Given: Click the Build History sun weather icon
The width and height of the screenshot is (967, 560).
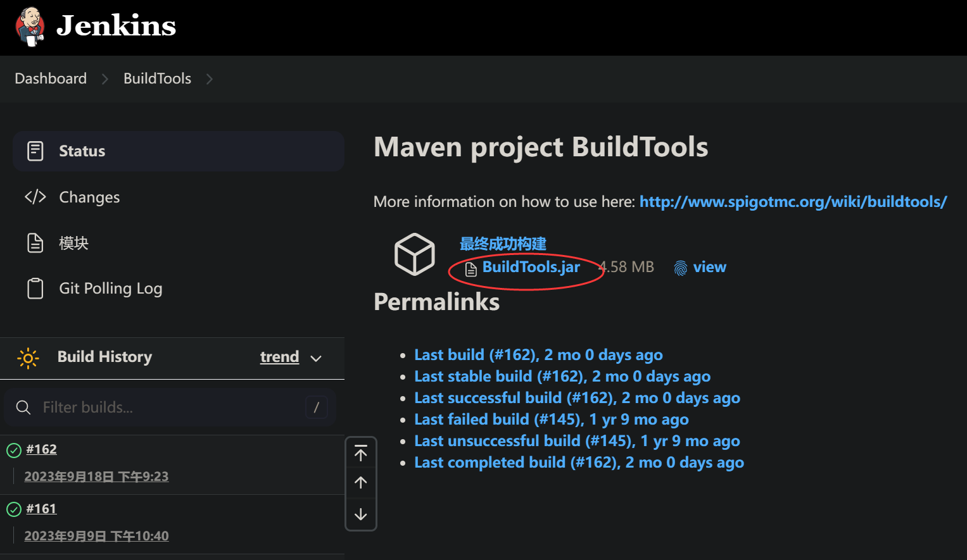Looking at the screenshot, I should tap(28, 358).
